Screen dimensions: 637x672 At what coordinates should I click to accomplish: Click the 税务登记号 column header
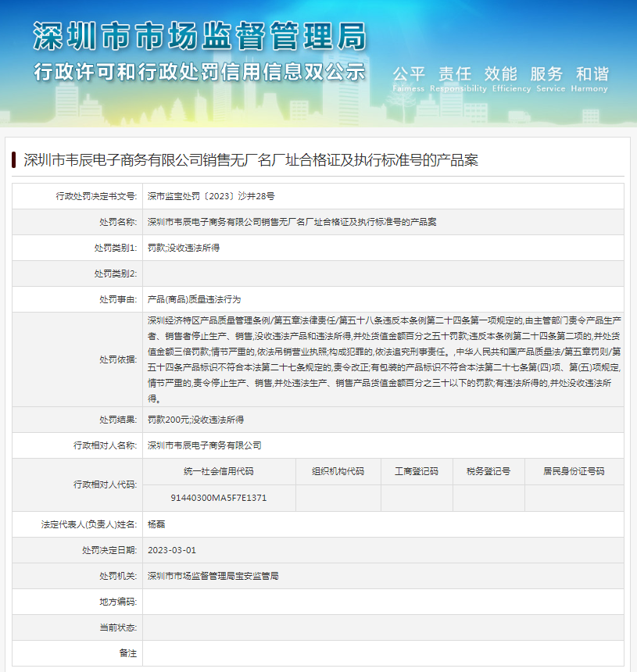point(488,471)
